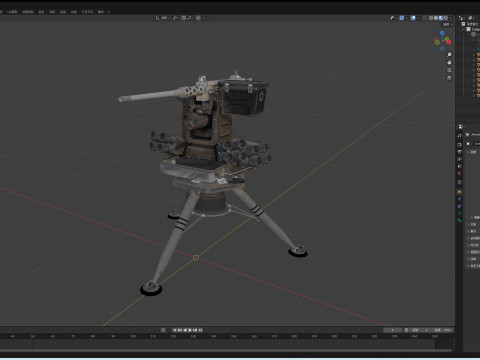Click the timeline end frame field
The height and width of the screenshot is (360, 480).
coord(443,330)
